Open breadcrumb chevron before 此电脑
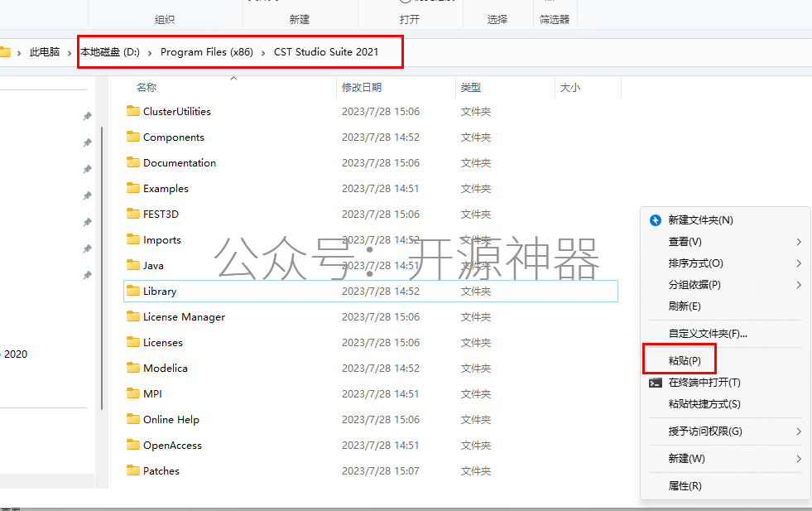This screenshot has height=511, width=812. click(x=19, y=52)
